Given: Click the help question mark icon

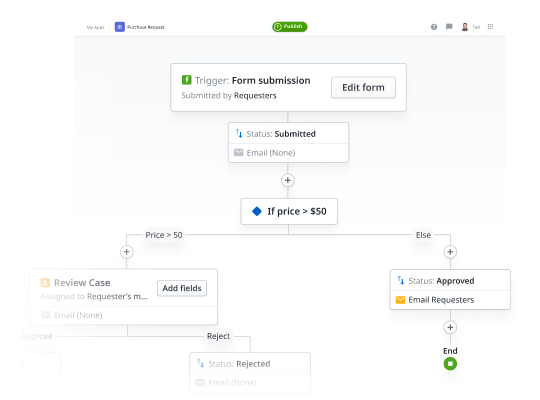Looking at the screenshot, I should point(434,27).
